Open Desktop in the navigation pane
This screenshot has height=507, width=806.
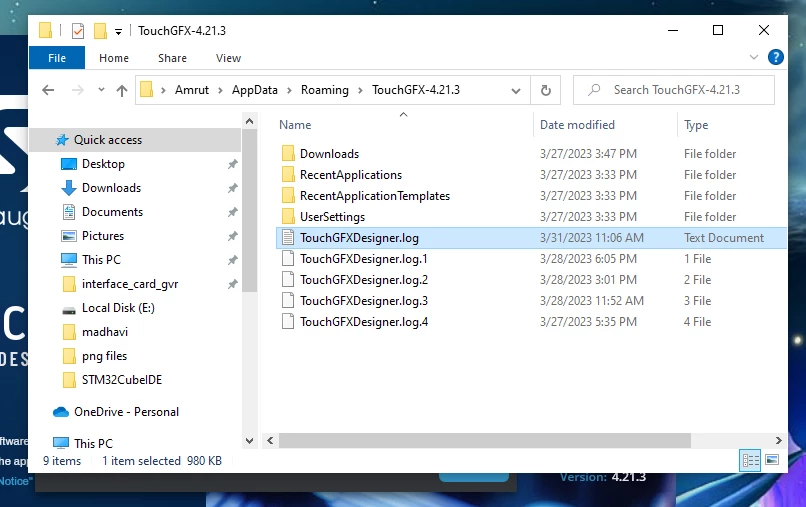pyautogui.click(x=103, y=164)
